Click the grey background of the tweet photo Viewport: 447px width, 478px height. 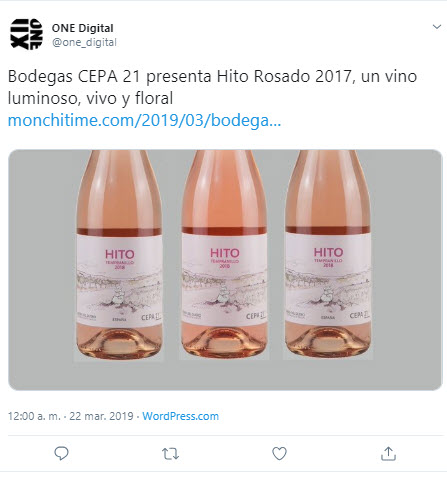tap(407, 267)
